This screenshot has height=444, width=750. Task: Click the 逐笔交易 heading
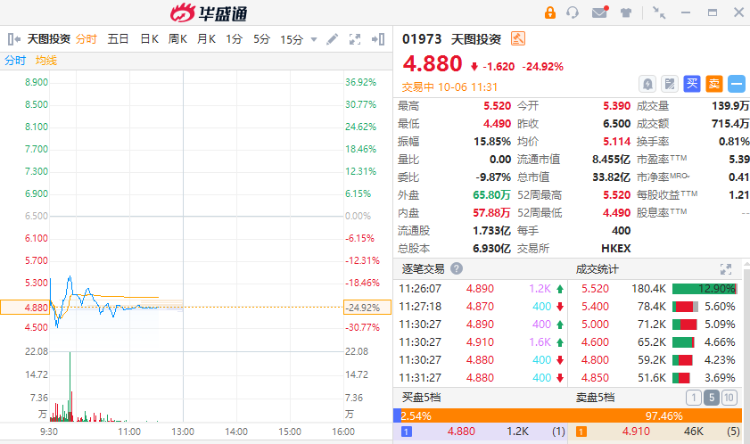(423, 269)
